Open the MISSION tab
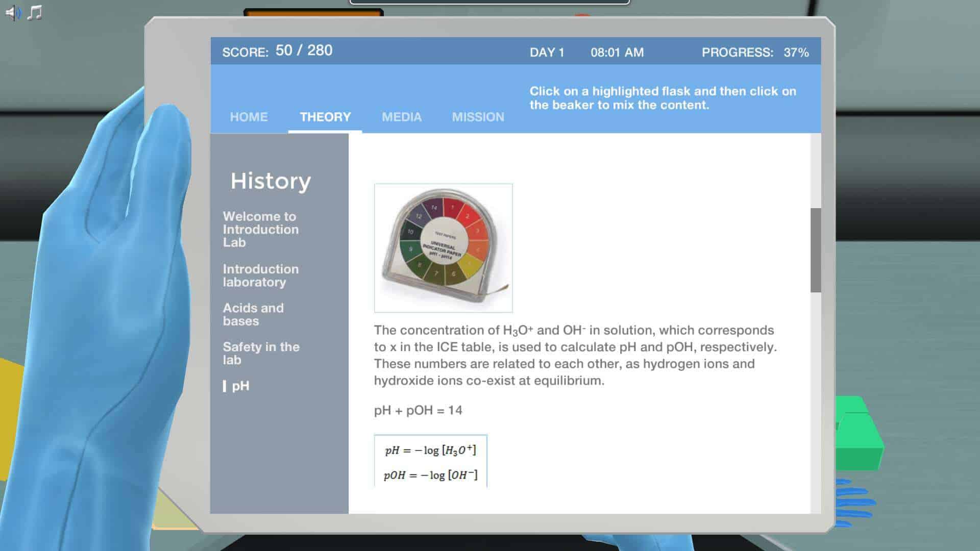980x551 pixels. (x=478, y=117)
